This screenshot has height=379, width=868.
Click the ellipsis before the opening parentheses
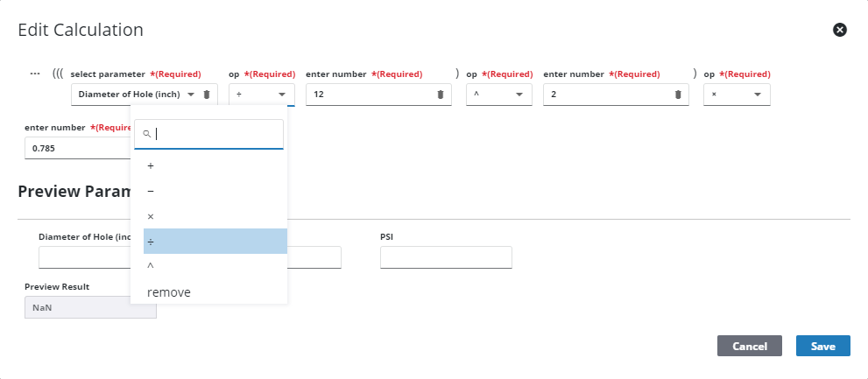click(x=35, y=74)
